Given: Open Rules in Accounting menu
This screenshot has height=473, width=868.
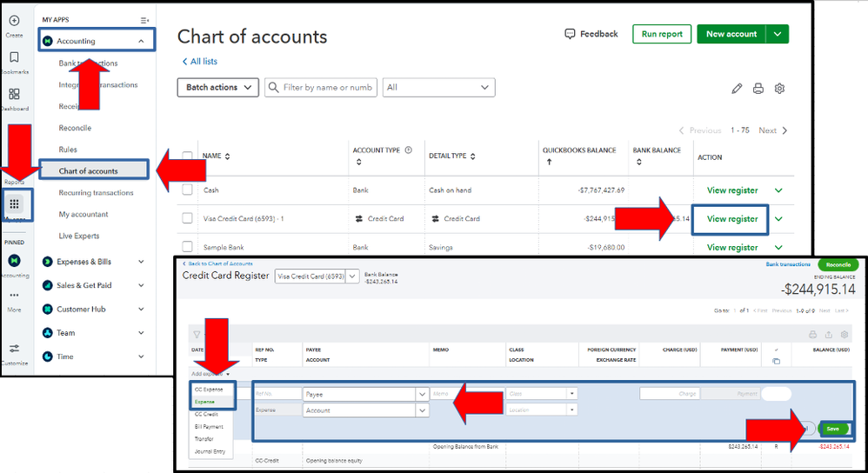Looking at the screenshot, I should click(x=68, y=150).
